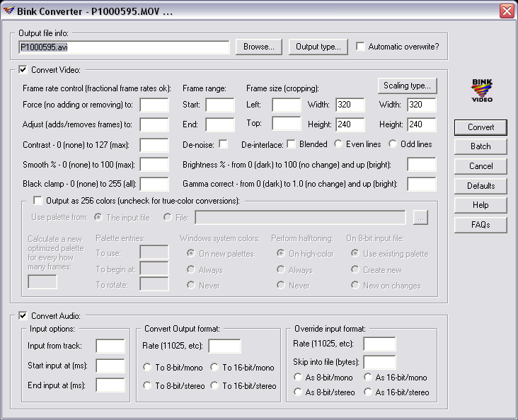Image resolution: width=518 pixels, height=420 pixels.
Task: Click the Convert Output format Rate field
Action: (224, 346)
